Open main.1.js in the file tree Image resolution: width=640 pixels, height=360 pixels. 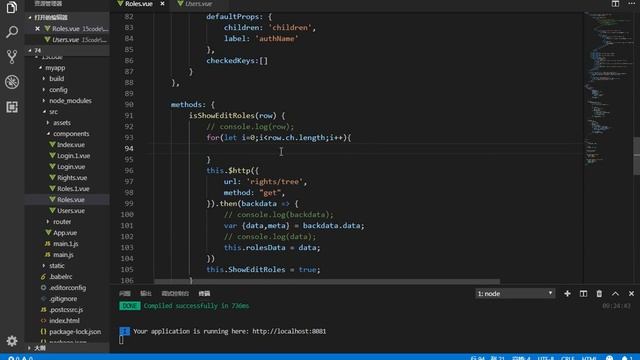click(x=66, y=244)
